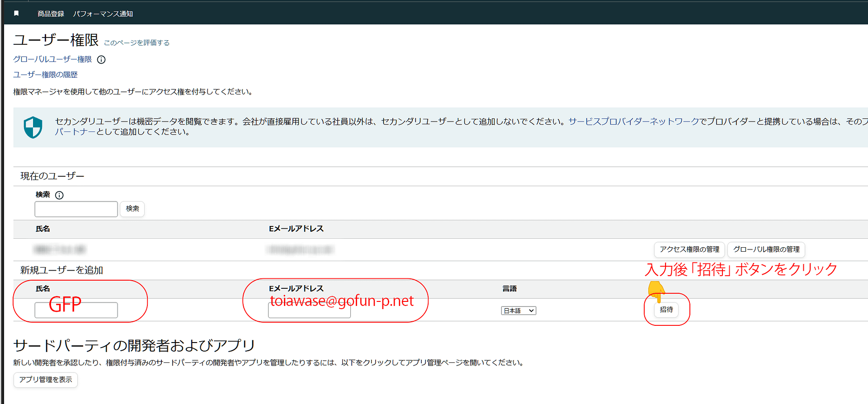Click the bookmark flag icon in top bar

point(16,13)
